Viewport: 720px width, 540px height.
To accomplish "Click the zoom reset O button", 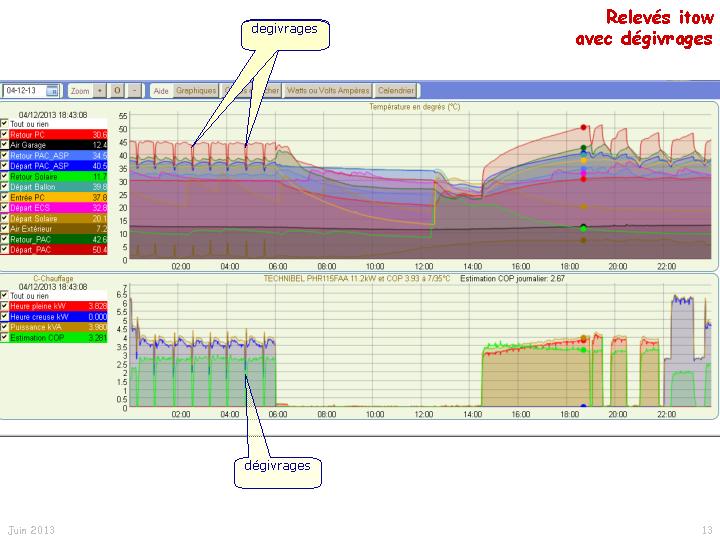I will pos(117,91).
